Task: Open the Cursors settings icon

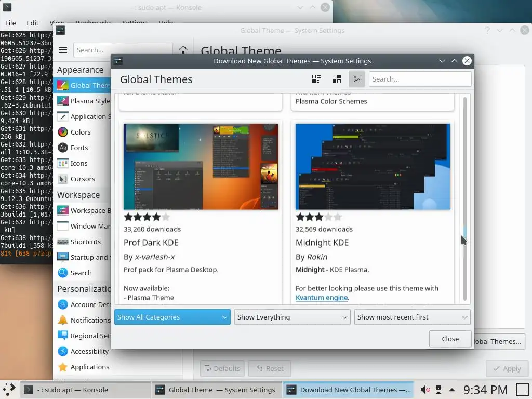Action: tap(63, 179)
